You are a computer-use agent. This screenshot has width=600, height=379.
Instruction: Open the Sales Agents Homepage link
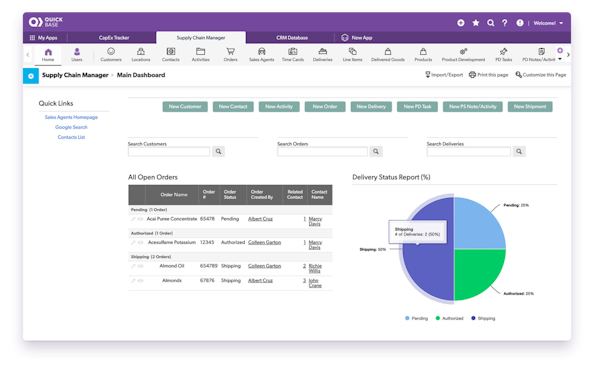(x=71, y=117)
